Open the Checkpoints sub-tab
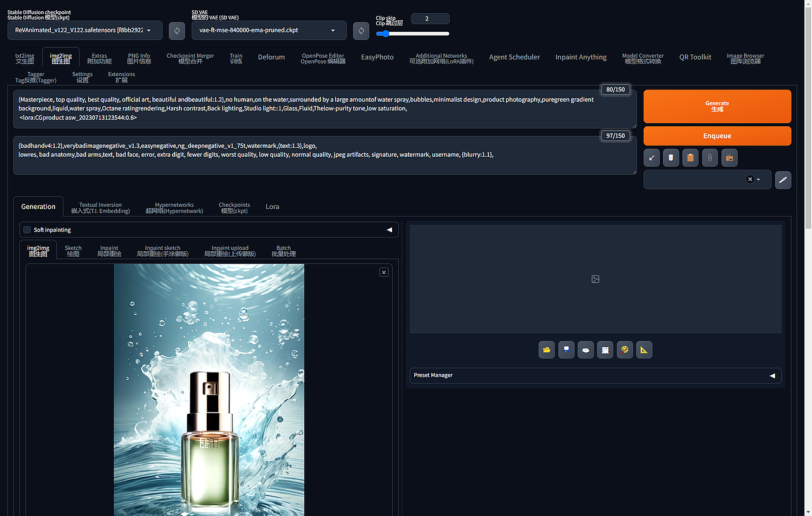This screenshot has width=812, height=516. 234,208
